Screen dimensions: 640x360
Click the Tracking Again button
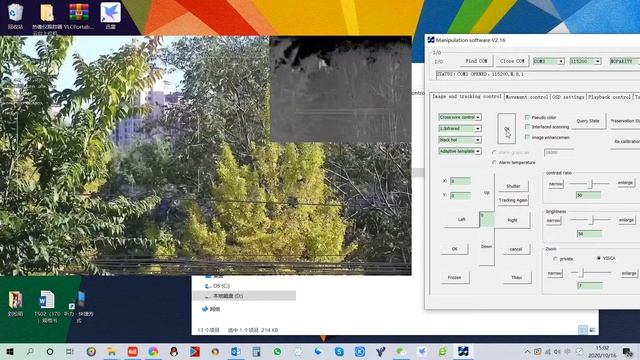[513, 200]
